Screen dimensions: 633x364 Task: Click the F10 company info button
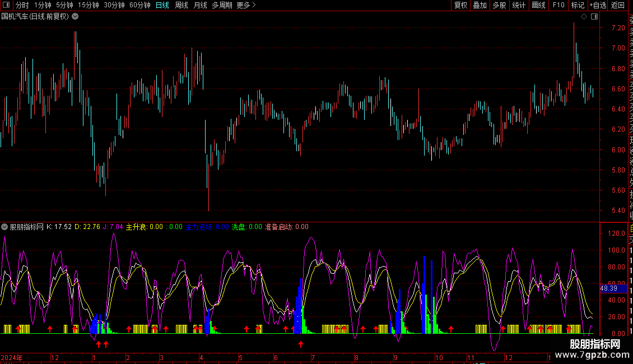[x=558, y=6]
